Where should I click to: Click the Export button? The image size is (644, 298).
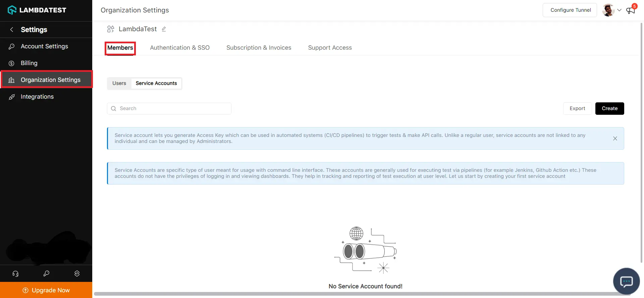click(x=577, y=108)
